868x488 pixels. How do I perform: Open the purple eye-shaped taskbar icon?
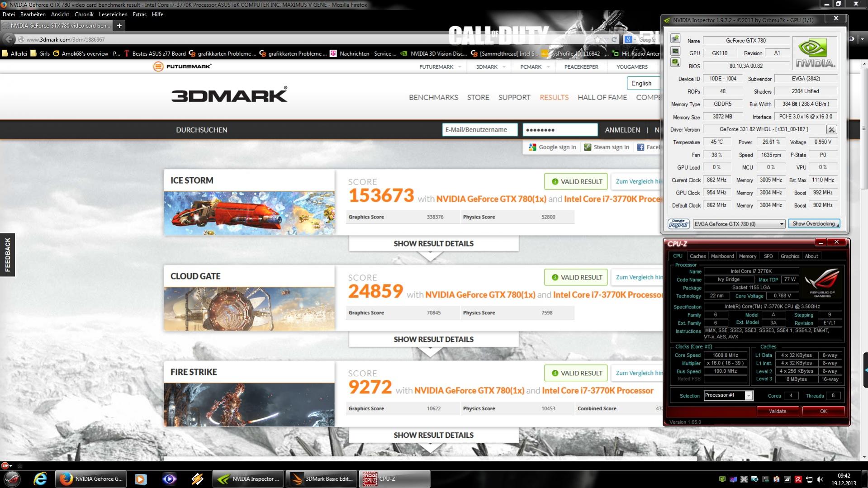click(x=169, y=479)
